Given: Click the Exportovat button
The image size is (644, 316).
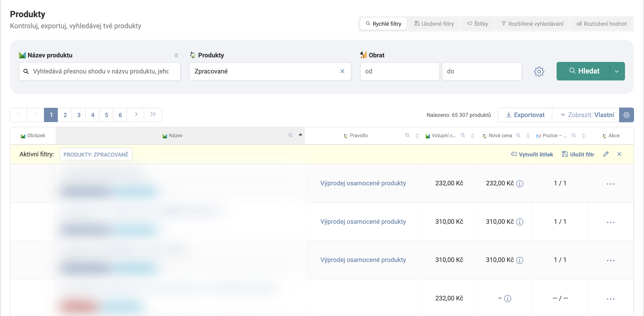Looking at the screenshot, I should click(525, 115).
